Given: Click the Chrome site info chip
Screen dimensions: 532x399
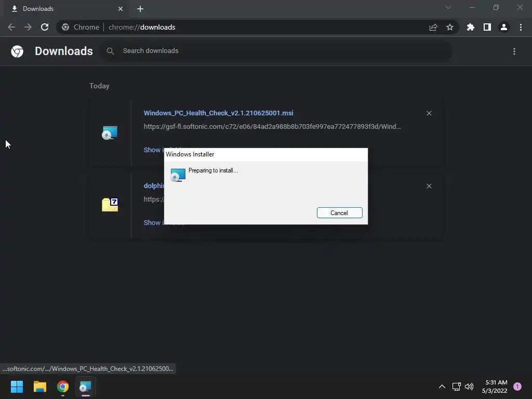Looking at the screenshot, I should (81, 27).
